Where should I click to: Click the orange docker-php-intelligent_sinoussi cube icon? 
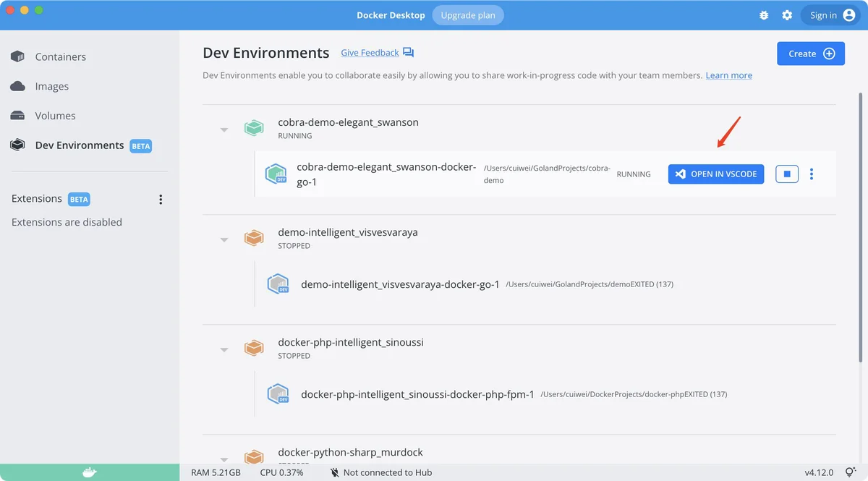(254, 348)
